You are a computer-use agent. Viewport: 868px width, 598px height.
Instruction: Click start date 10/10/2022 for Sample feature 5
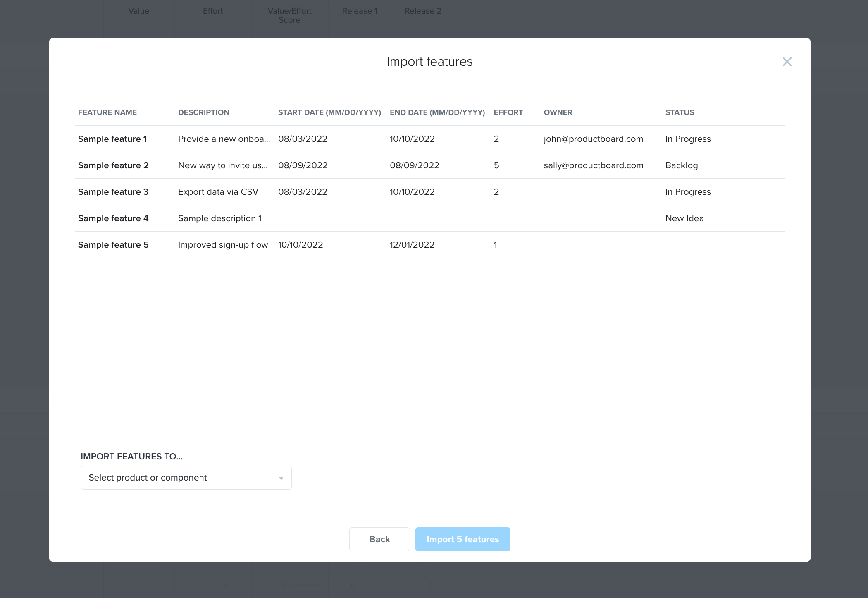click(x=300, y=245)
